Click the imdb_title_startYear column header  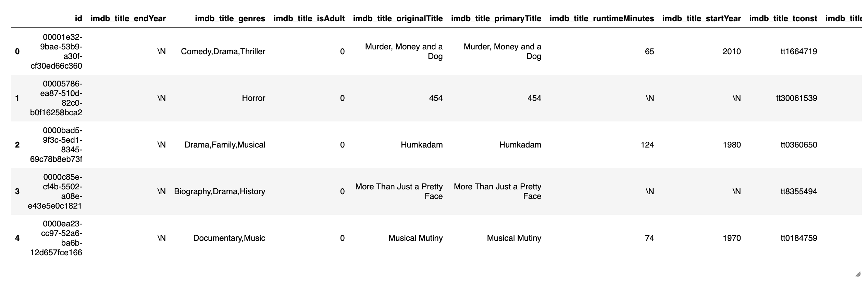tap(702, 19)
